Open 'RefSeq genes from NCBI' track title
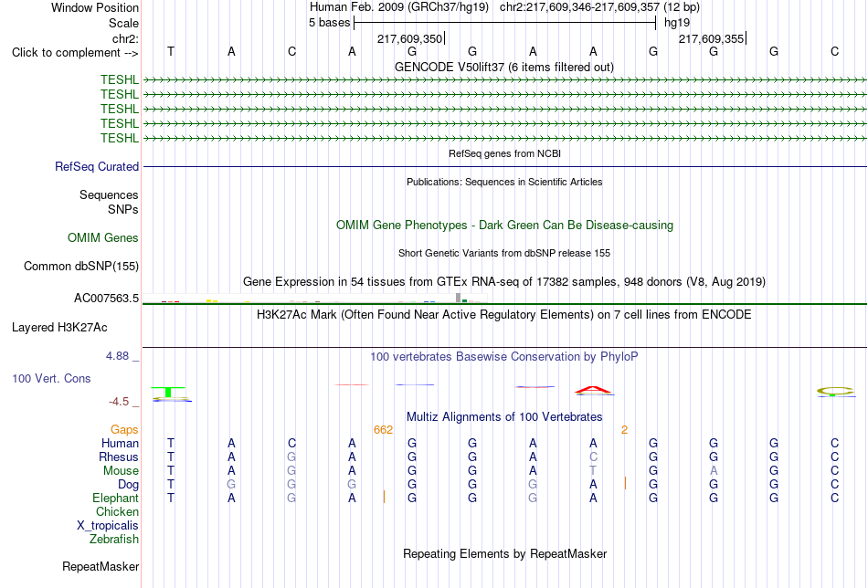The height and width of the screenshot is (588, 868). (x=504, y=153)
